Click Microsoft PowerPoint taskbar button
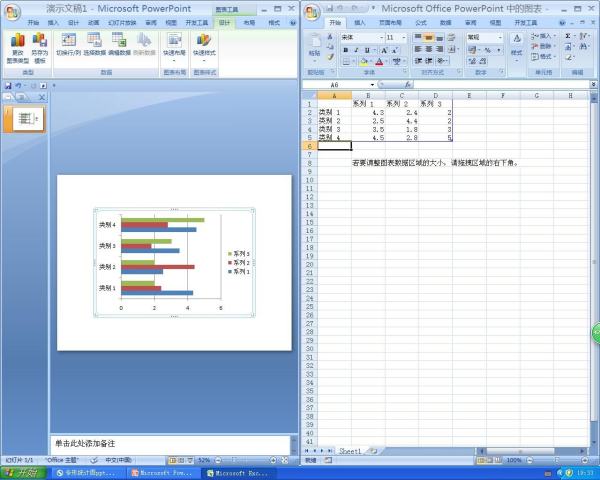Screen dimensions: 600x480 (x=163, y=473)
